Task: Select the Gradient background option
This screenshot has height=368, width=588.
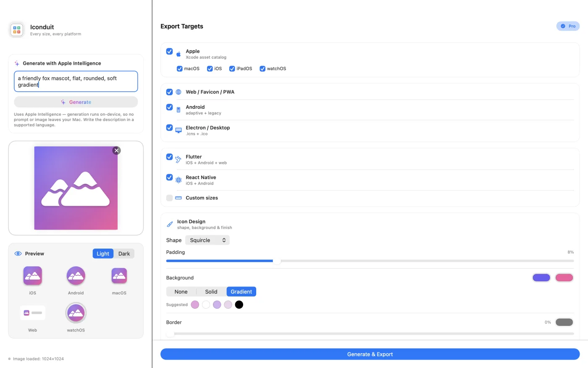Action: [x=241, y=292]
